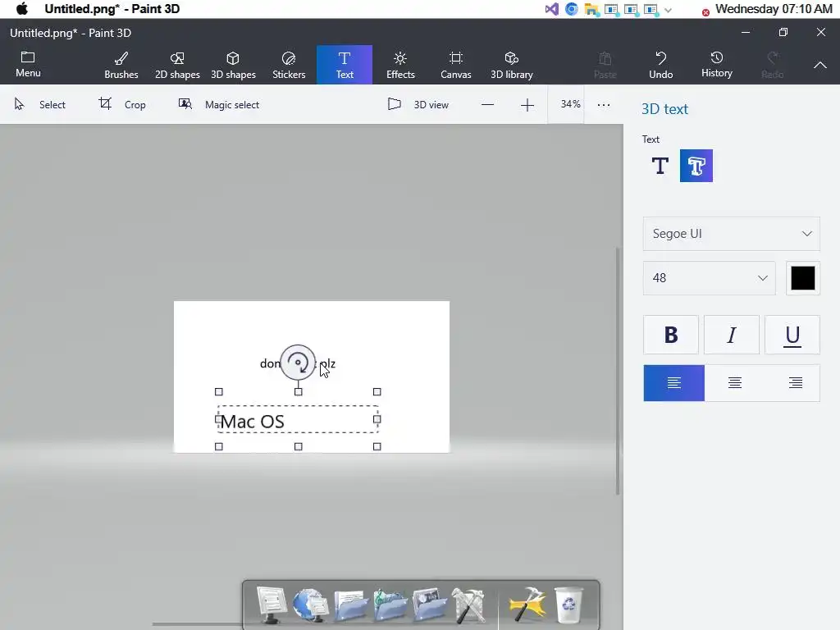This screenshot has height=630, width=840.
Task: Click the rotation handle above the text box
Action: click(298, 363)
